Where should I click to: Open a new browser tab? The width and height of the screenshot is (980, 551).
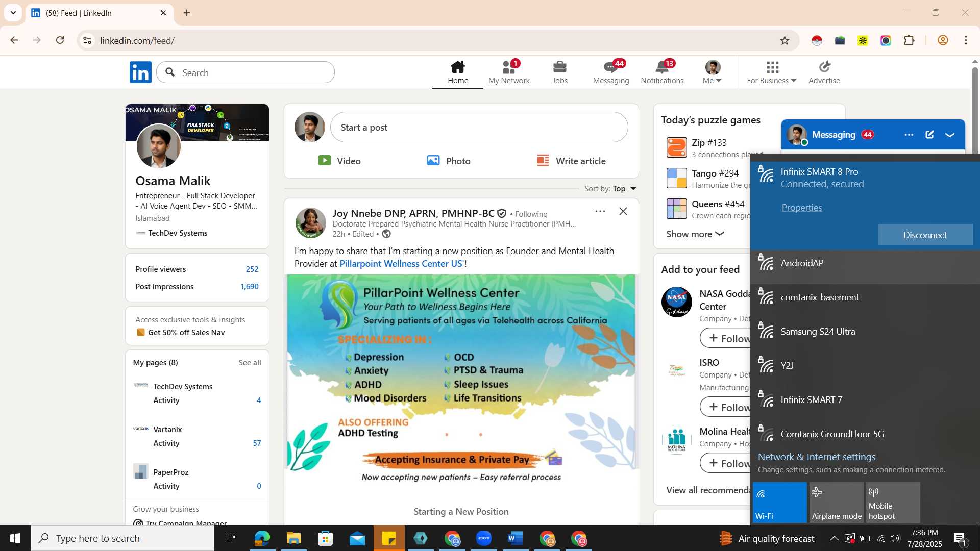[x=187, y=13]
